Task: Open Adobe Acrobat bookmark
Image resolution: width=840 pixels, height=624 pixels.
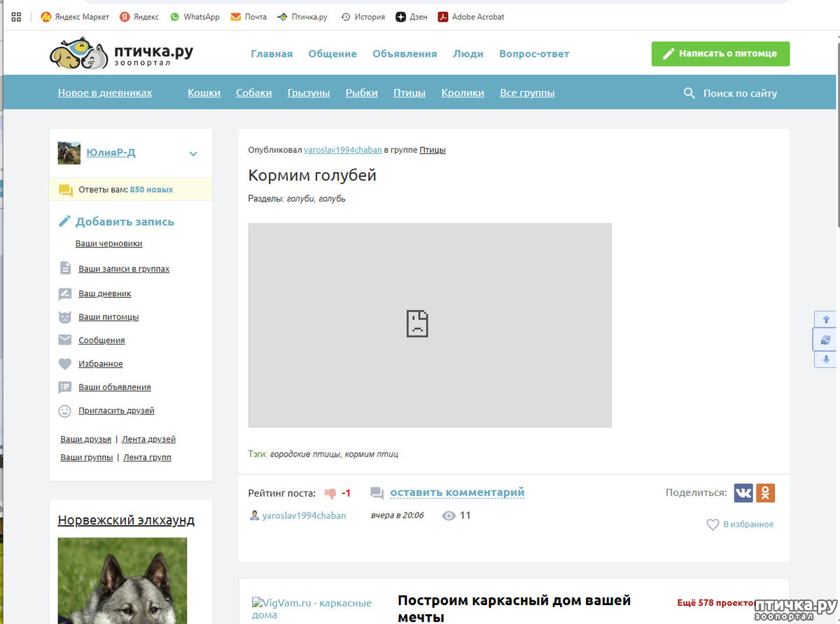Action: pyautogui.click(x=471, y=17)
